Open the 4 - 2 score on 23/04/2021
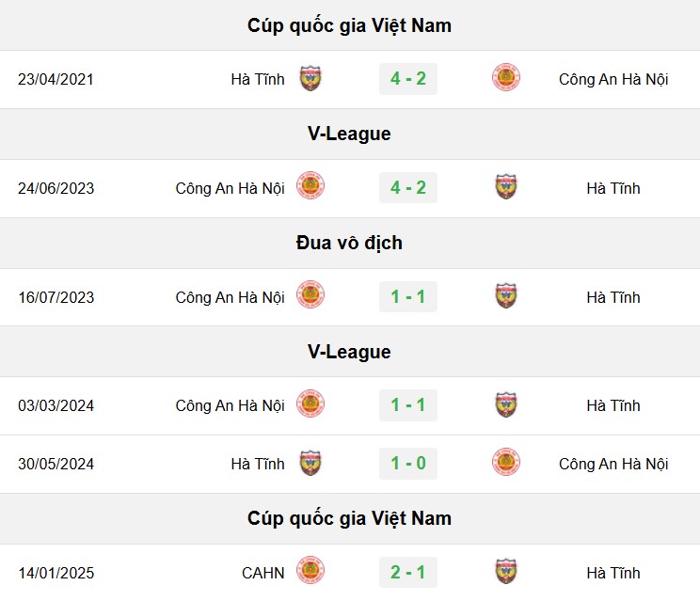The image size is (700, 601). tap(408, 79)
